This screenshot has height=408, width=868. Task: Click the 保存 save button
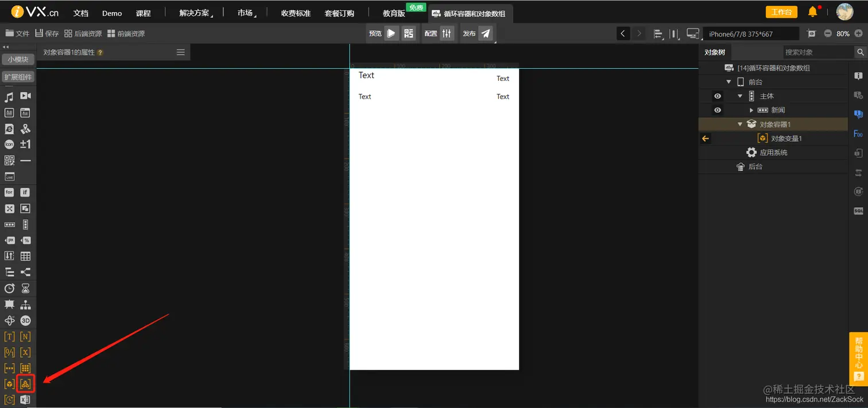[x=48, y=33]
